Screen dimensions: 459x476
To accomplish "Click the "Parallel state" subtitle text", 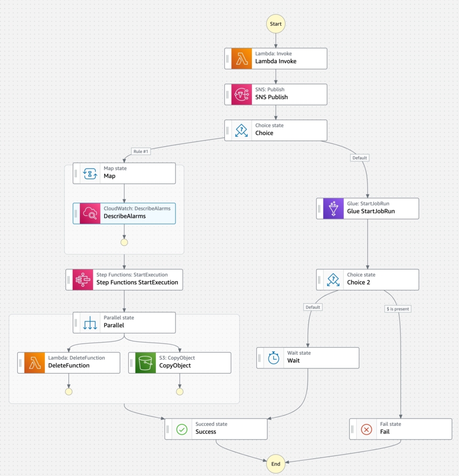I will point(119,318).
